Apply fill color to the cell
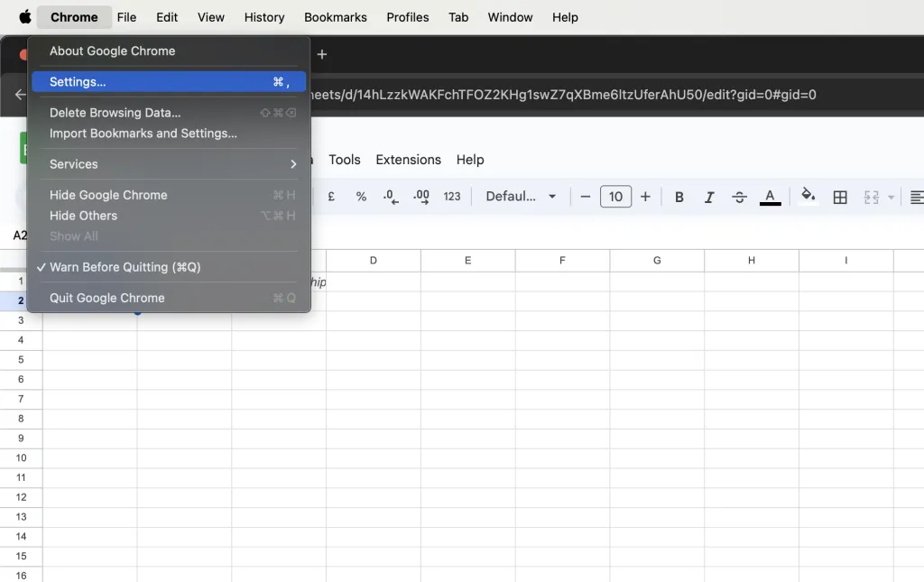924x582 pixels. [x=808, y=196]
